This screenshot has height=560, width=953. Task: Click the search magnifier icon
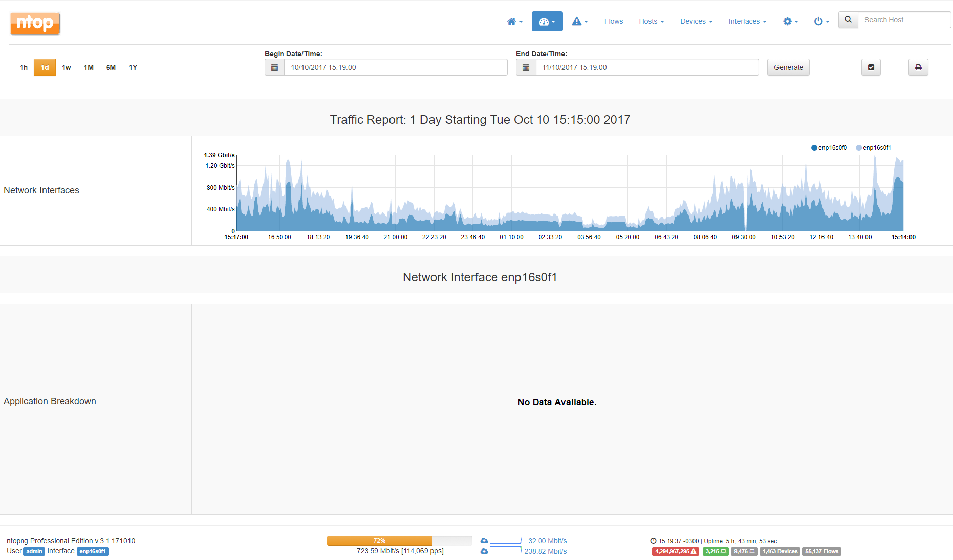pyautogui.click(x=848, y=20)
